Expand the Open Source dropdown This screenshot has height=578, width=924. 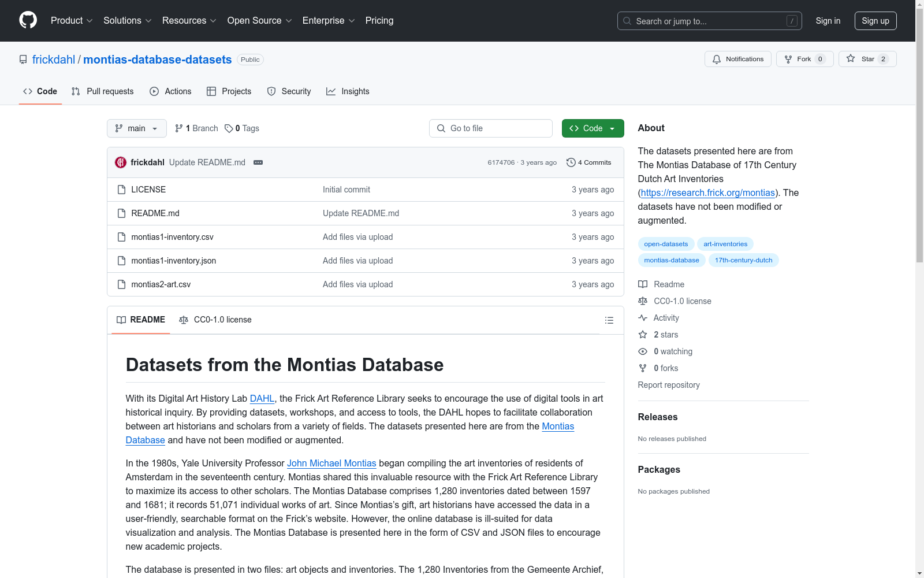pos(260,21)
